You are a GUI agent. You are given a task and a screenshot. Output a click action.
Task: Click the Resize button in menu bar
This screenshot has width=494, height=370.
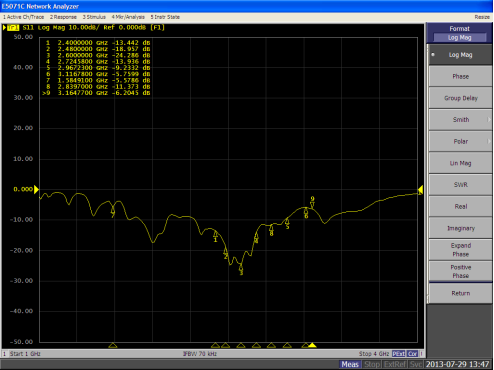pos(482,17)
